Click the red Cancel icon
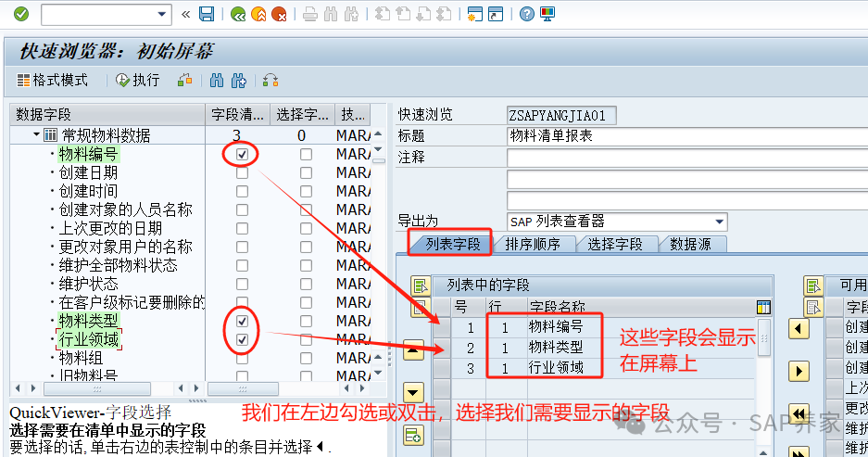 279,14
